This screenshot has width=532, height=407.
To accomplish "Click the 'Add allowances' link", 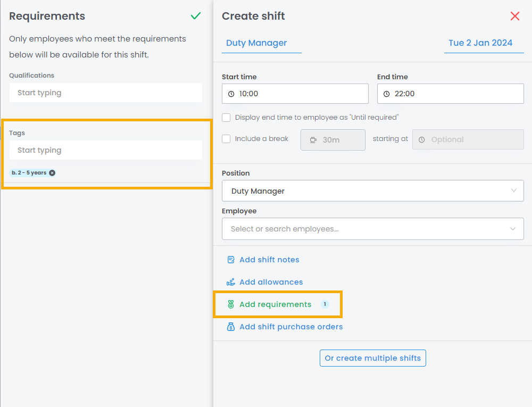I will tap(271, 282).
